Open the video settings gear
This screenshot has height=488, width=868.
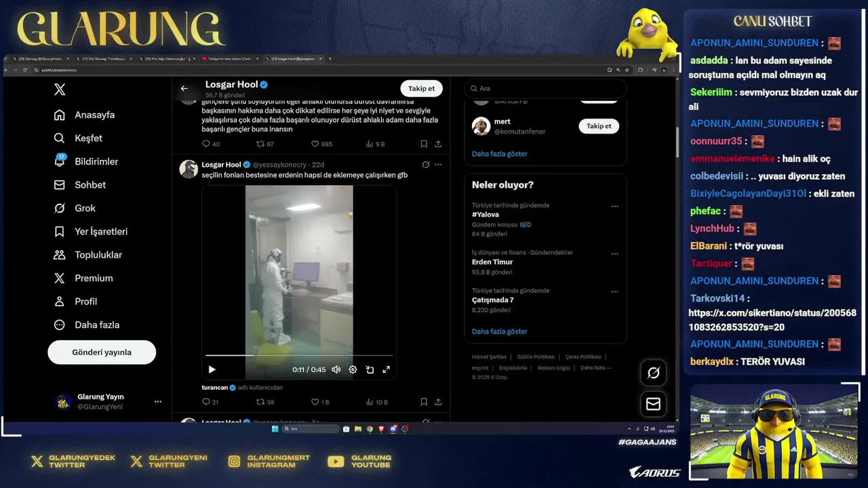point(353,369)
